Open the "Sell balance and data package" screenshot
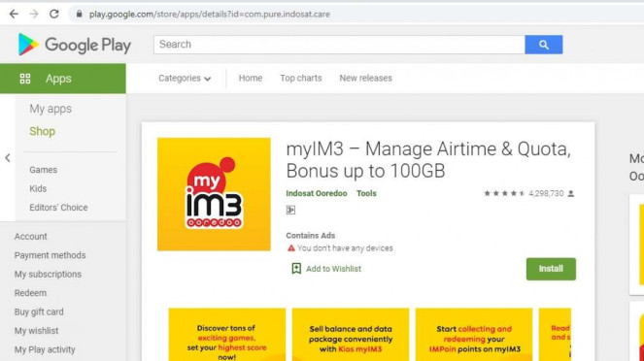Screen dimensions: 644x361 point(351,335)
